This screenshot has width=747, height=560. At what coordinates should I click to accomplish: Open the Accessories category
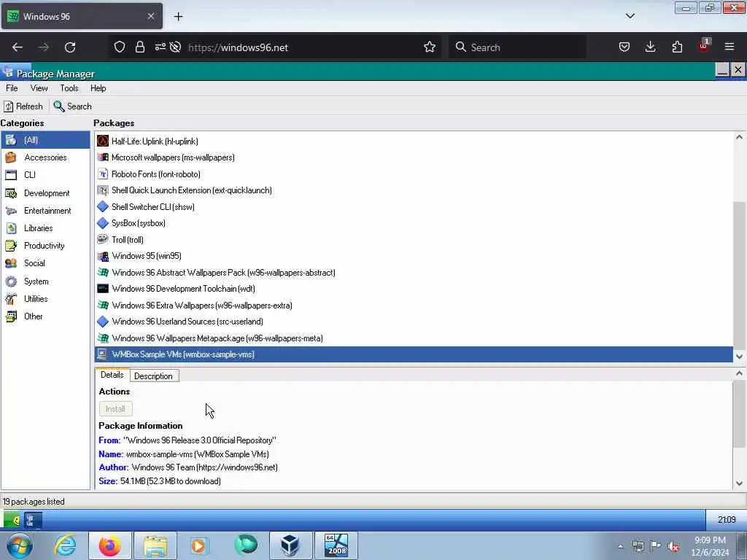tap(45, 157)
